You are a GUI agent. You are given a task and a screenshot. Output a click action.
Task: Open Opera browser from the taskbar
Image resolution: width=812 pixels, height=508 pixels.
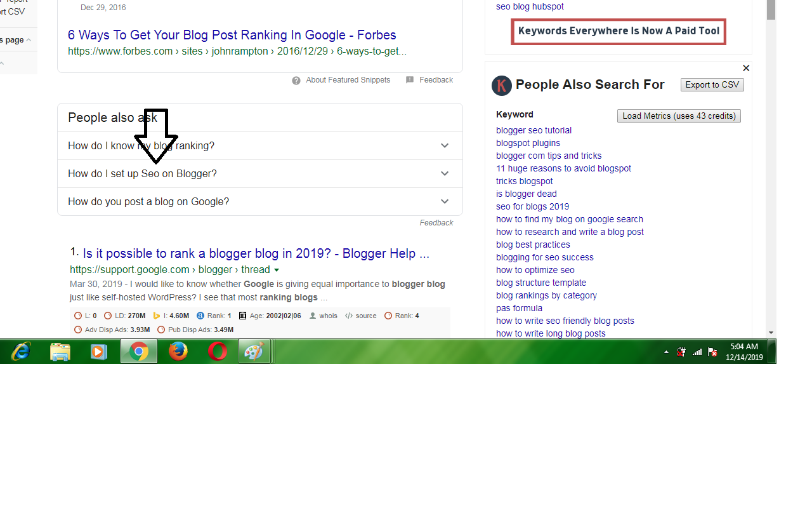tap(218, 351)
